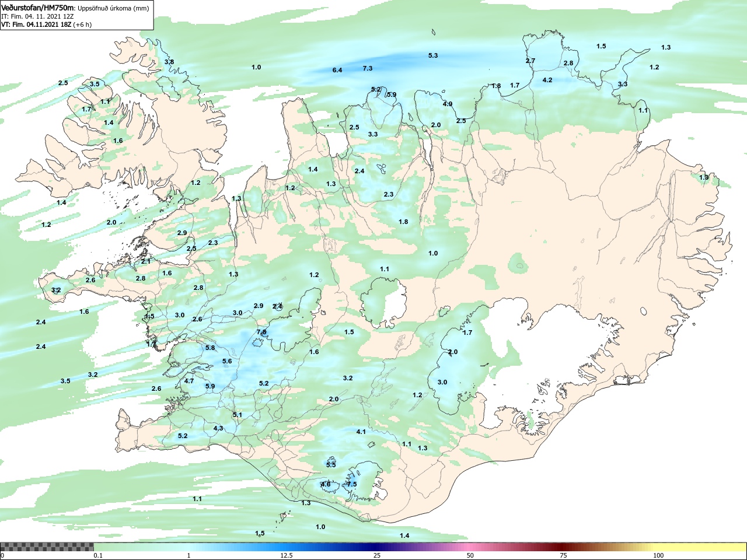Click the 4.7 precipitation value
The image size is (747, 560).
tap(189, 381)
